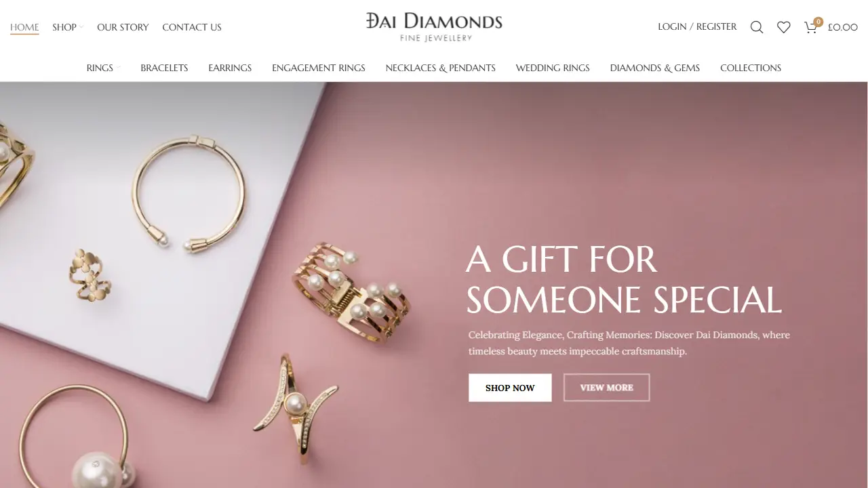The width and height of the screenshot is (868, 488).
Task: Expand the Shop dropdown menu
Action: tap(68, 27)
